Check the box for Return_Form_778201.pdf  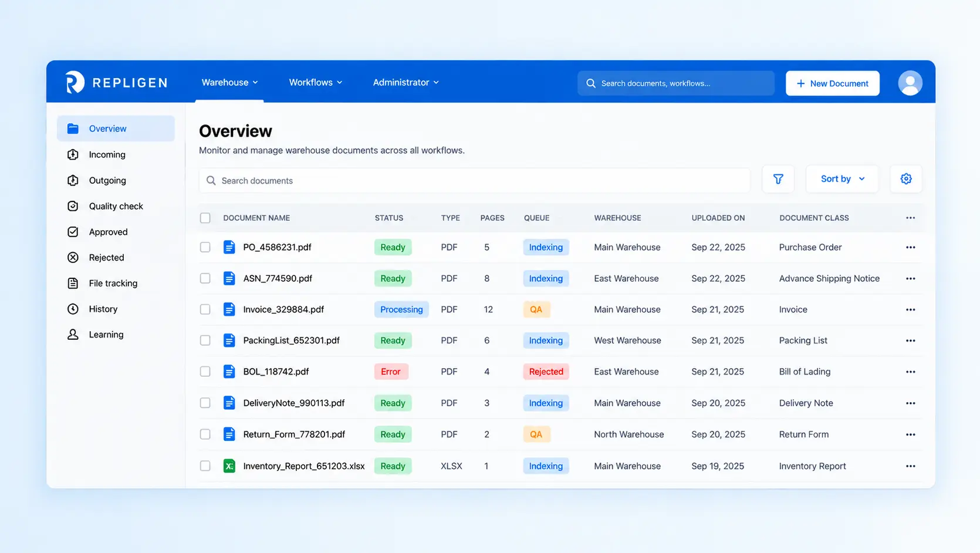tap(205, 434)
